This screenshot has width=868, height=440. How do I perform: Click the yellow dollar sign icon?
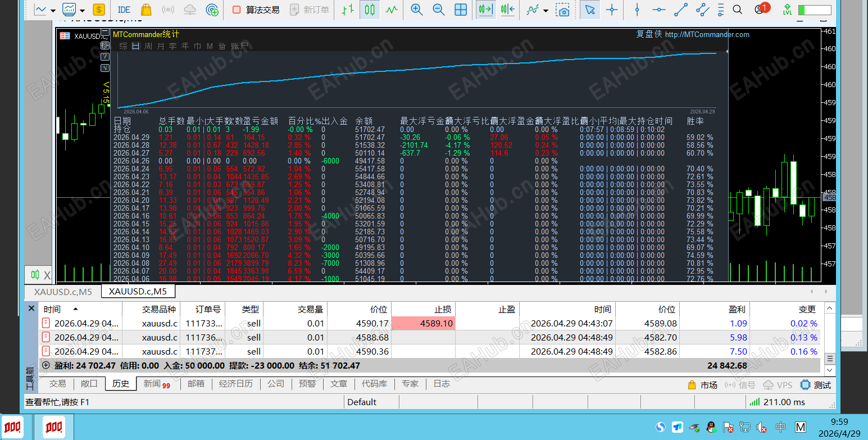click(x=99, y=10)
